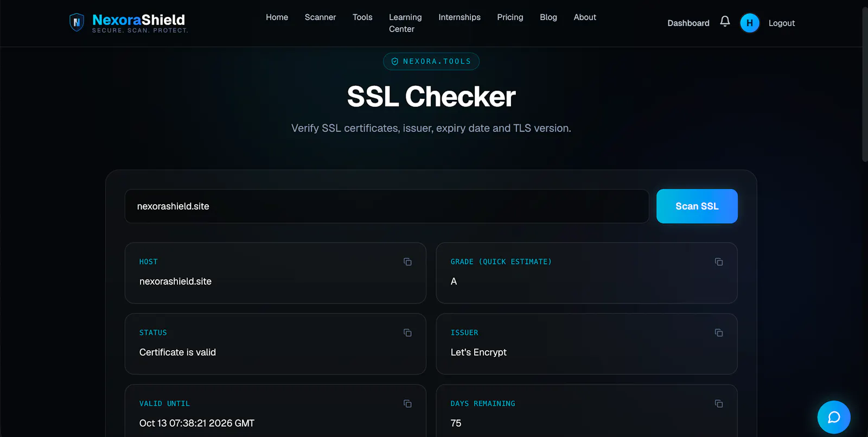This screenshot has width=868, height=437.
Task: View the Pricing page
Action: pos(510,17)
